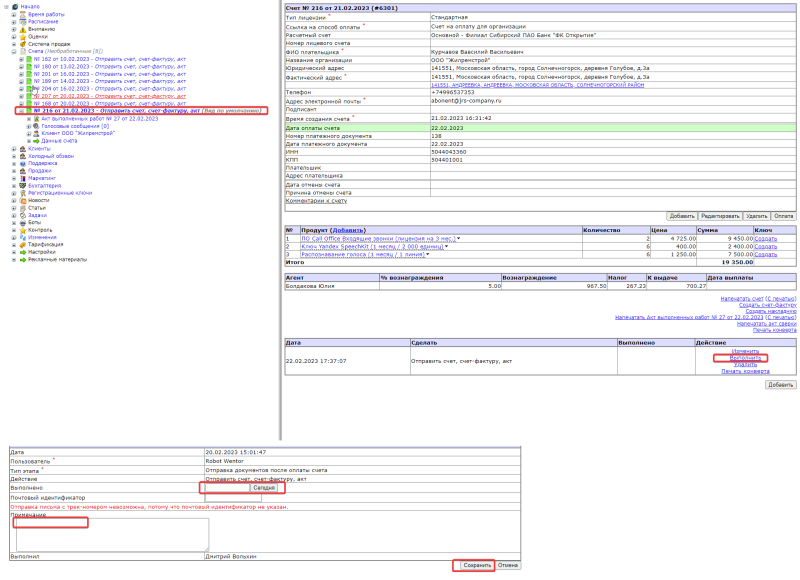Click the hourglass icon beside Время работы
Image resolution: width=800 pixels, height=580 pixels.
coord(22,14)
